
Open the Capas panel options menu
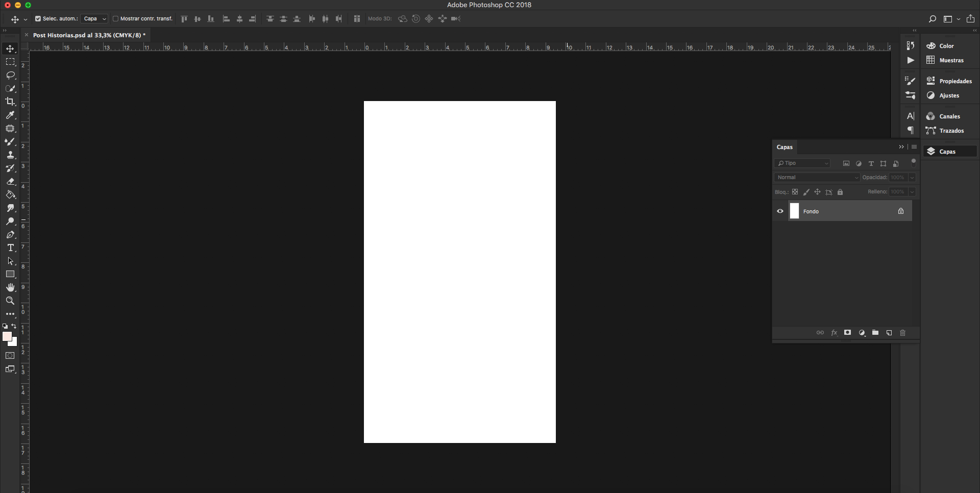tap(914, 147)
